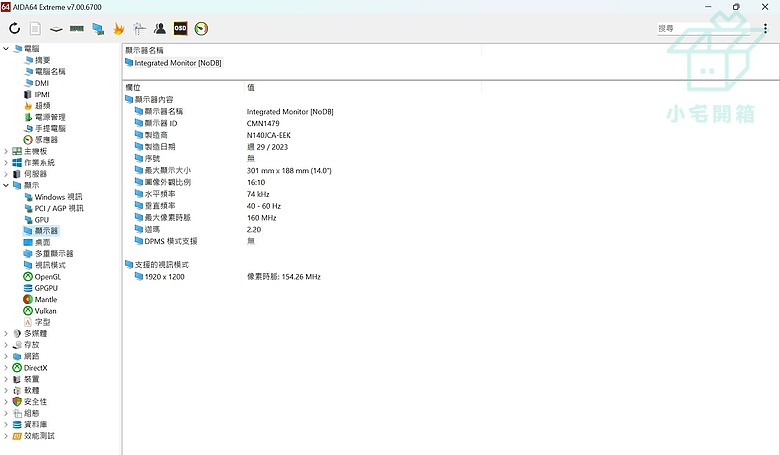Open the IPMI tree item

(x=36, y=94)
